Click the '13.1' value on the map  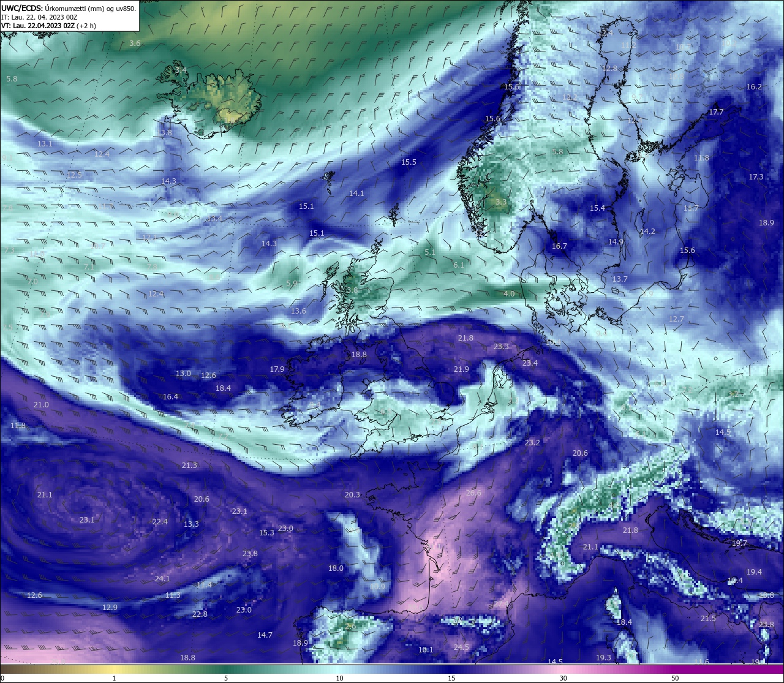point(45,144)
